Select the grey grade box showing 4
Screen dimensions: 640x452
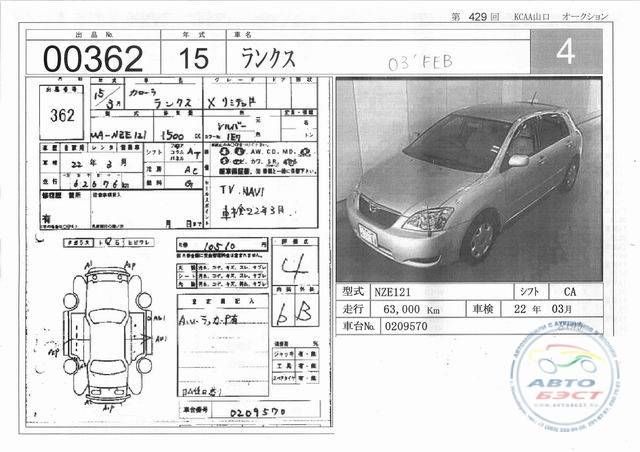[x=566, y=51]
